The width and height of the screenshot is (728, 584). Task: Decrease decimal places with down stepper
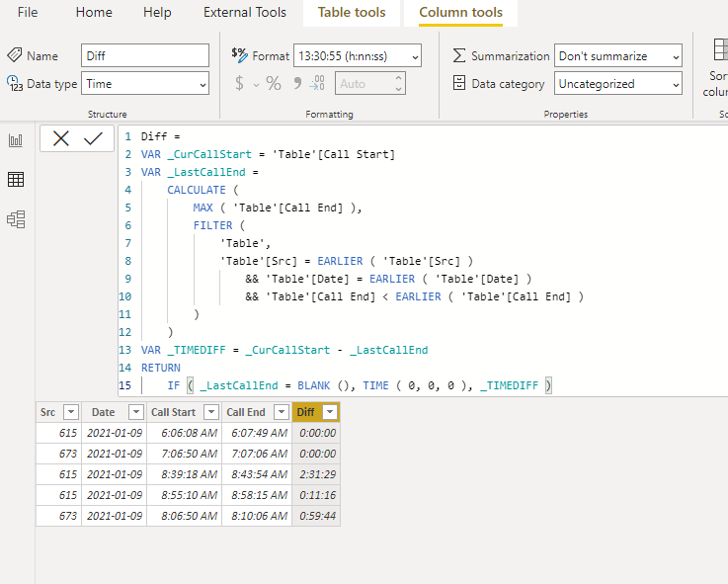coord(398,89)
